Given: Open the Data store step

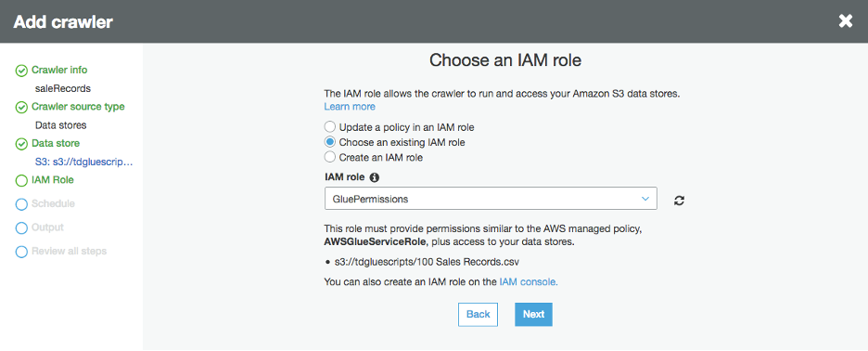Looking at the screenshot, I should pyautogui.click(x=56, y=143).
